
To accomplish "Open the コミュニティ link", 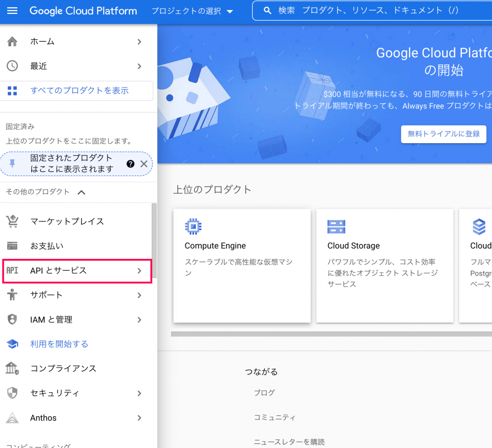I will click(274, 417).
